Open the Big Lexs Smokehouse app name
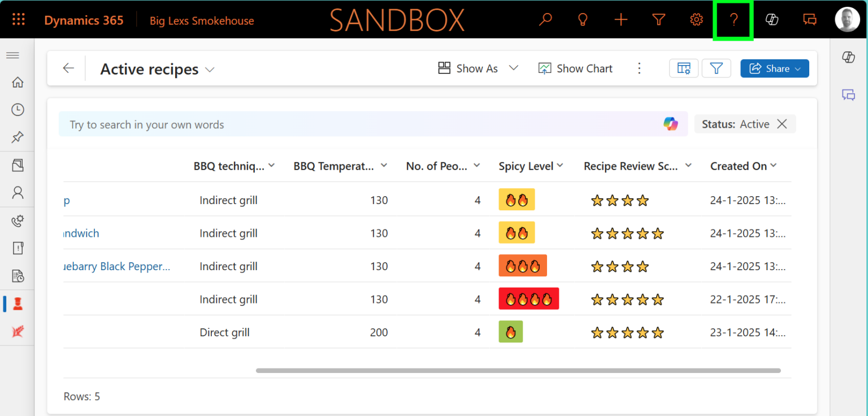The image size is (868, 416). (x=202, y=21)
